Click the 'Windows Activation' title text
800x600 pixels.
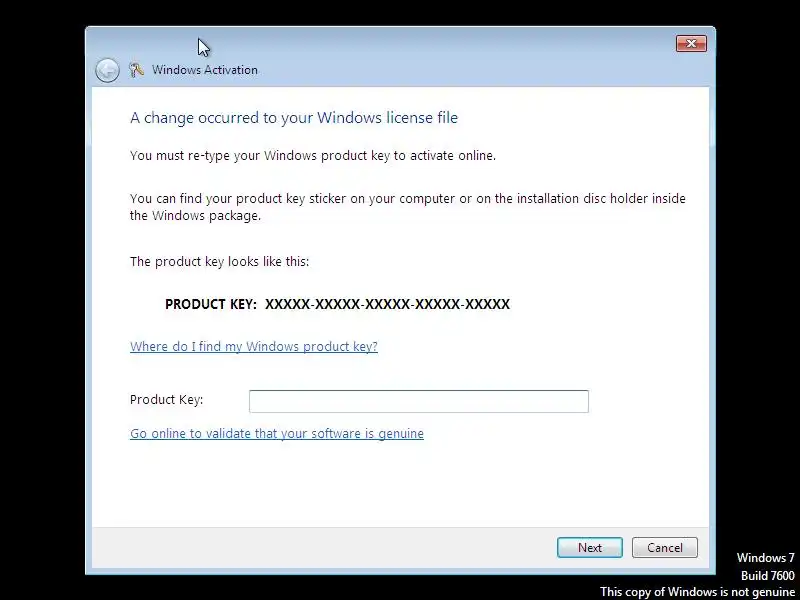click(205, 70)
